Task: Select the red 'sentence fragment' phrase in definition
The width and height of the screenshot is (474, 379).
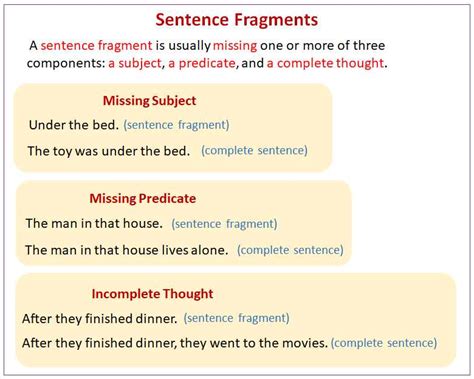Action: [96, 45]
